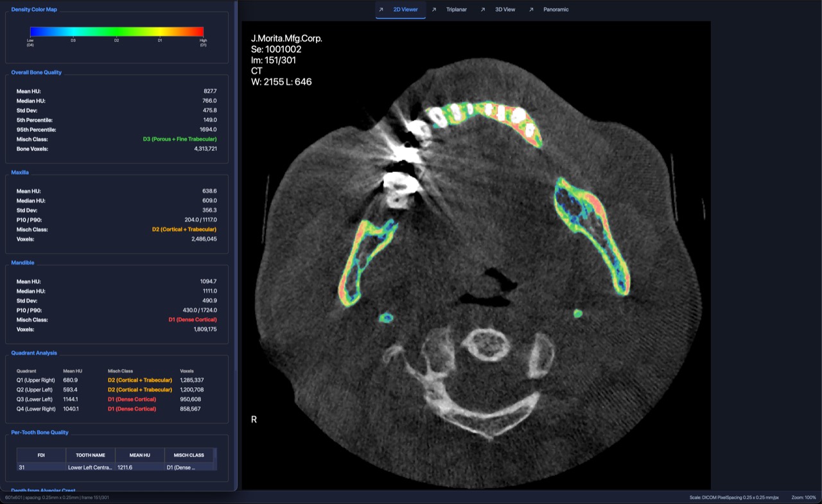Click the overall Median HU value 766.0
This screenshot has height=504, width=822.
coord(209,101)
